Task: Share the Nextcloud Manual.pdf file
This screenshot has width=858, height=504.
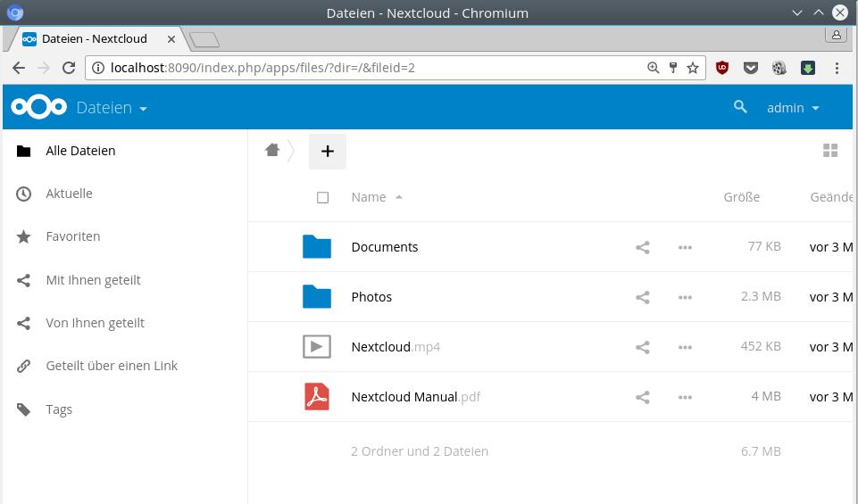Action: click(x=643, y=397)
